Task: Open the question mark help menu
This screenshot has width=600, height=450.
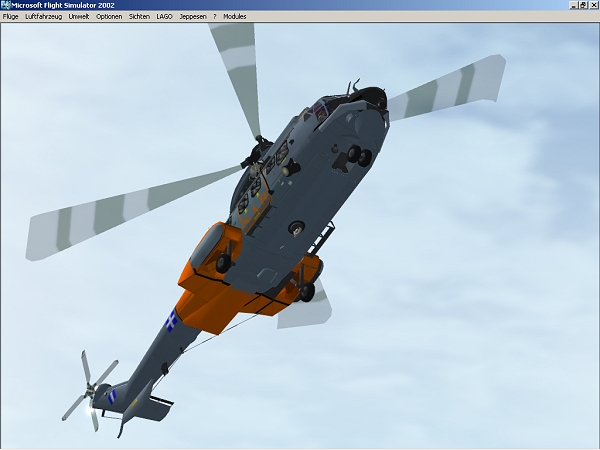Action: tap(214, 17)
